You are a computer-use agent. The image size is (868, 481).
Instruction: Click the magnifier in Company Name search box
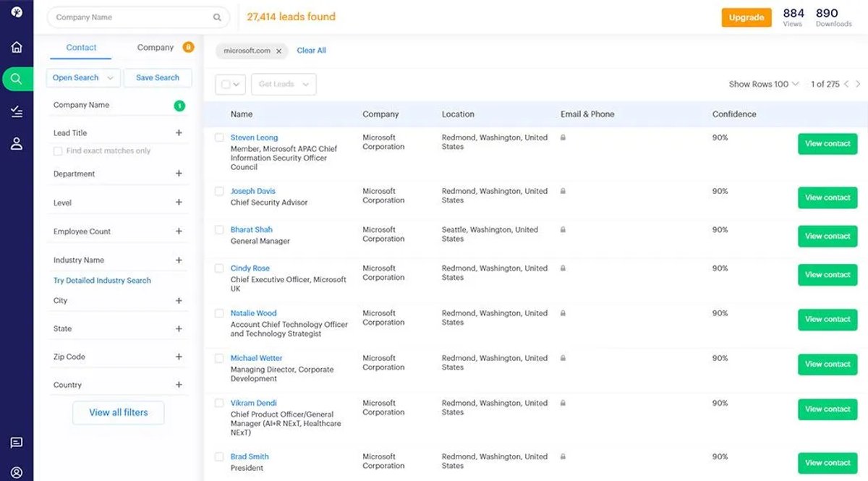[x=217, y=17]
